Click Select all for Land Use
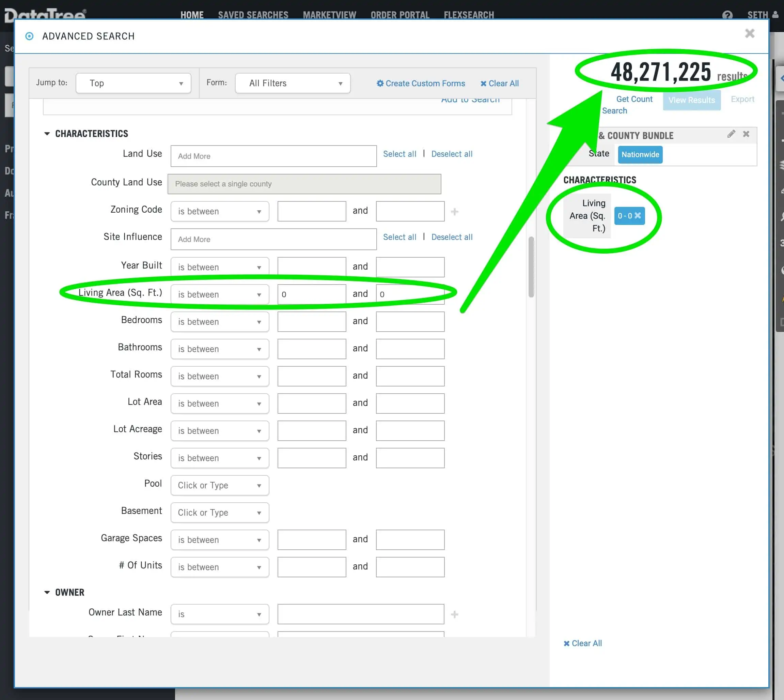This screenshot has height=700, width=784. coord(399,154)
